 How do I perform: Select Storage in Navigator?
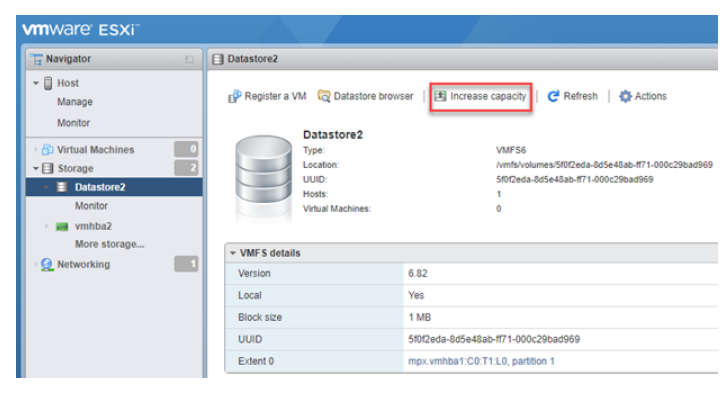(x=75, y=168)
